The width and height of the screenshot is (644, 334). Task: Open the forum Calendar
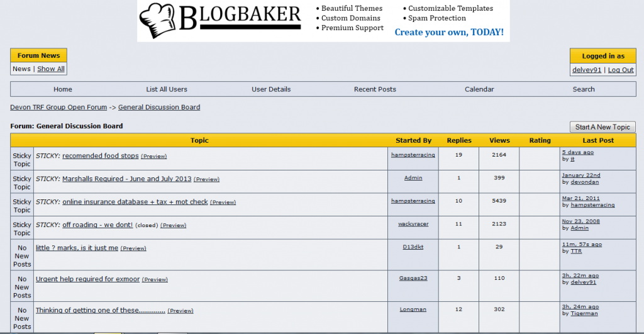click(x=479, y=89)
